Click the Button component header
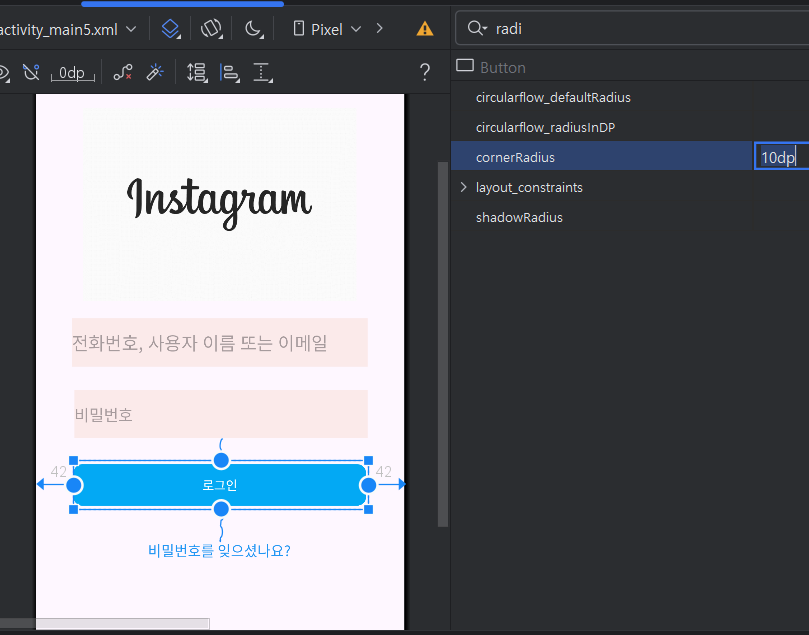The width and height of the screenshot is (809, 635). (491, 67)
